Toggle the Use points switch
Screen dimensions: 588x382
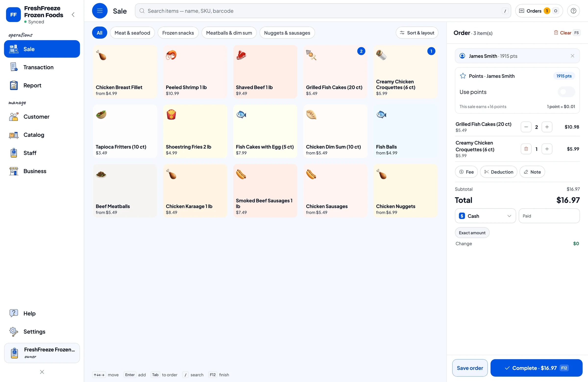[x=566, y=92]
